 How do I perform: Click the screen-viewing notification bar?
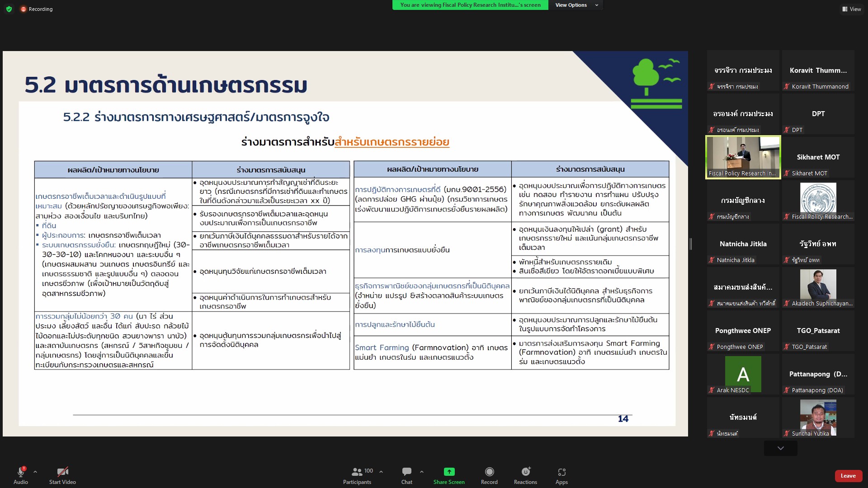click(x=470, y=5)
